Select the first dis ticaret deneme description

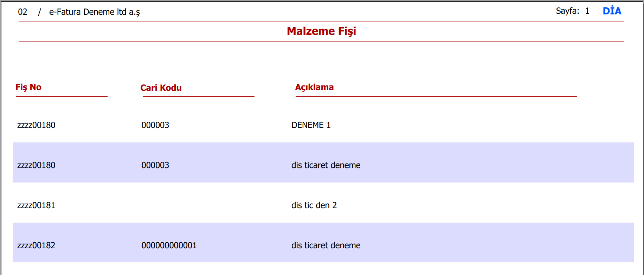(x=326, y=165)
